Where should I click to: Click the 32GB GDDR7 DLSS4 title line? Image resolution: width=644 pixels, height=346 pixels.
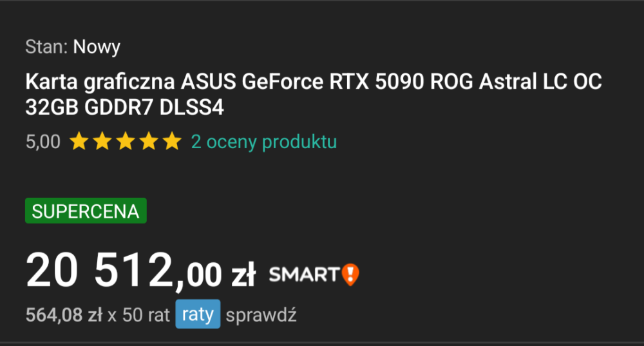click(x=124, y=108)
